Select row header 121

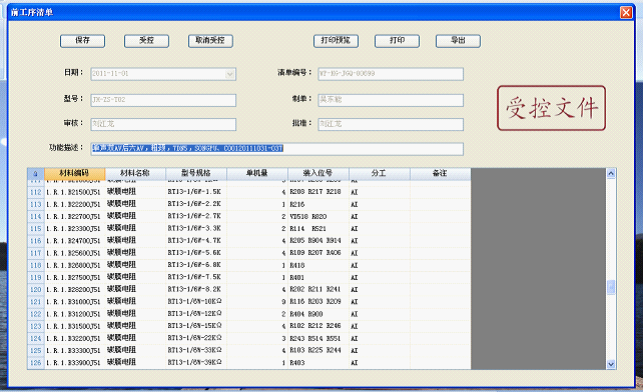36,302
